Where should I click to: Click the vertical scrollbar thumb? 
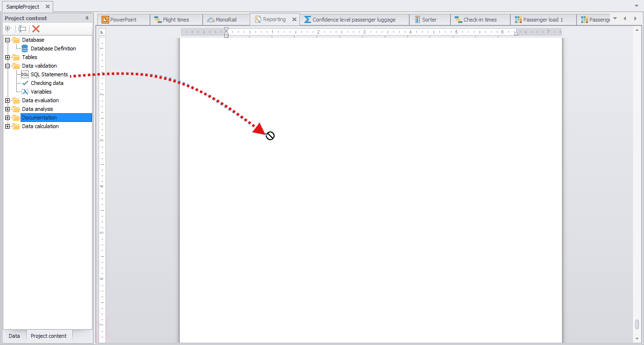pos(637,324)
